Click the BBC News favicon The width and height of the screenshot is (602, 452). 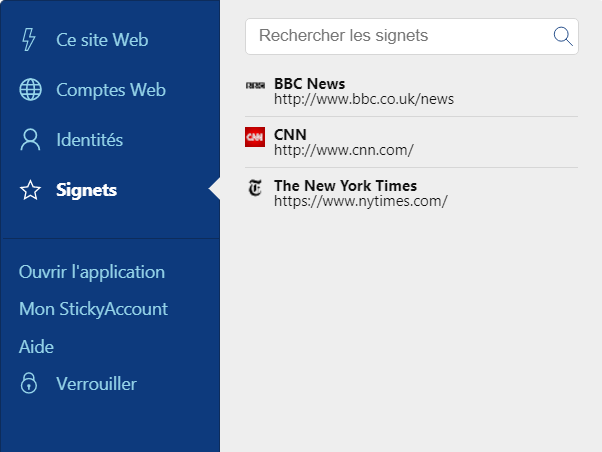255,85
